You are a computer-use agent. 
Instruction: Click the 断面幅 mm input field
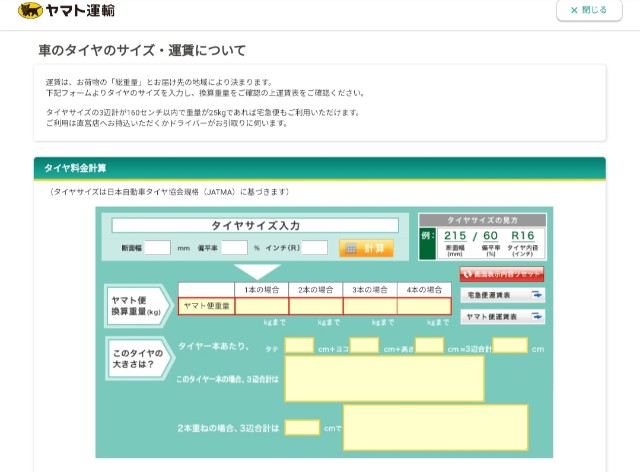[x=157, y=247]
